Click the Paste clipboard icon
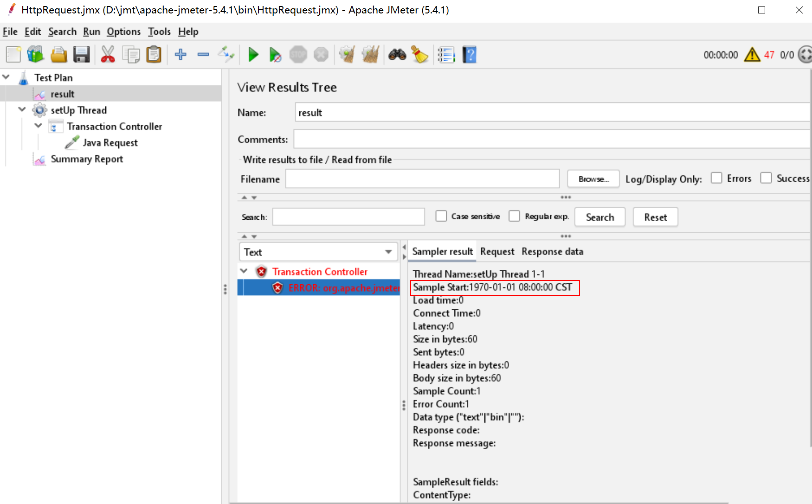 (154, 55)
